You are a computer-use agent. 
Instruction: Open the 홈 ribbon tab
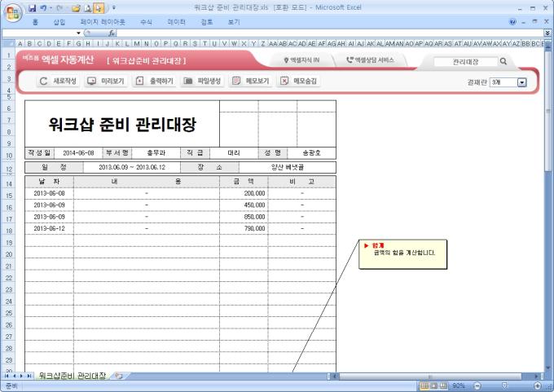(35, 22)
